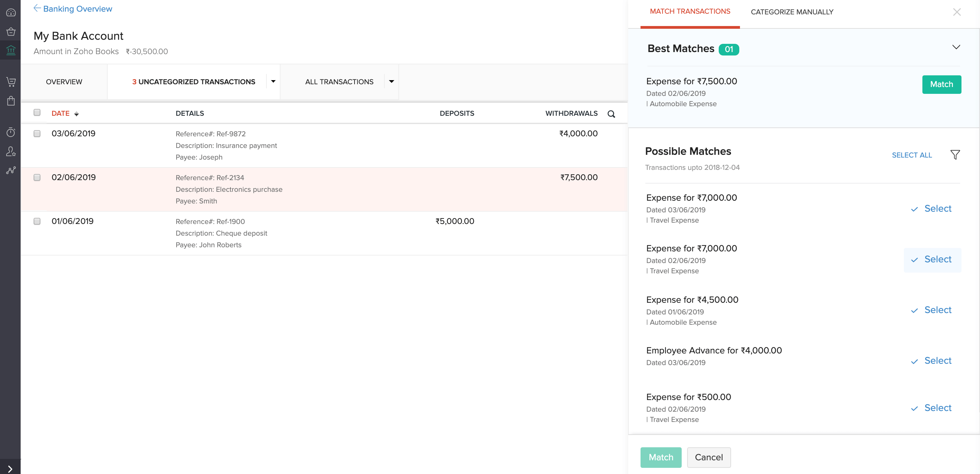The width and height of the screenshot is (980, 474).
Task: Open the Sales cart sidebar icon
Action: pyautogui.click(x=11, y=82)
